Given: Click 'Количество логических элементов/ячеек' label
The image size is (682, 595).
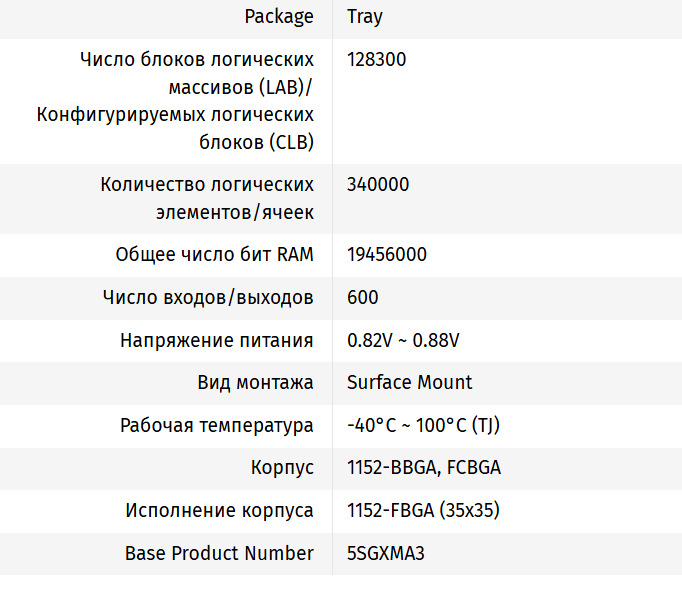Looking at the screenshot, I should tap(207, 198).
